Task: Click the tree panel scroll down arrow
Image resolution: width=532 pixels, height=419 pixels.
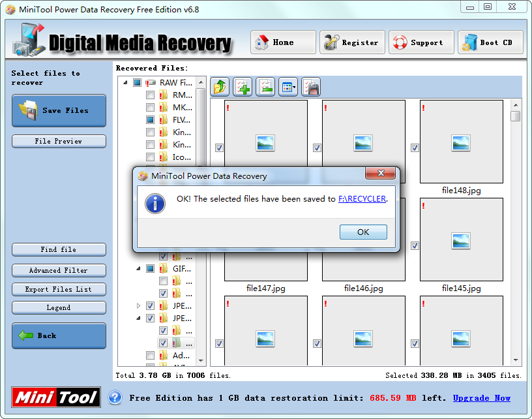Action: click(x=201, y=361)
